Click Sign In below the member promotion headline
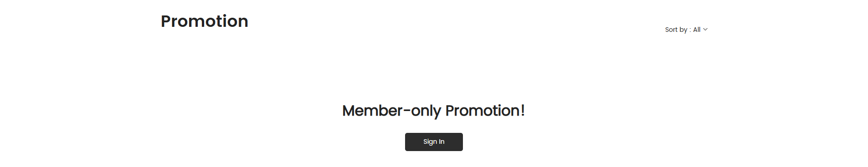 click(x=434, y=142)
